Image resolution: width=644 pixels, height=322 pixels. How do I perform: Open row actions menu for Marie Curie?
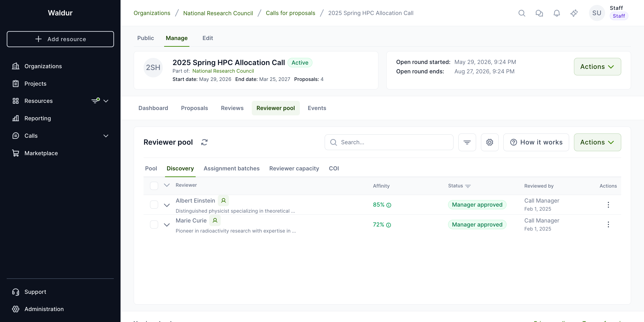click(x=608, y=225)
